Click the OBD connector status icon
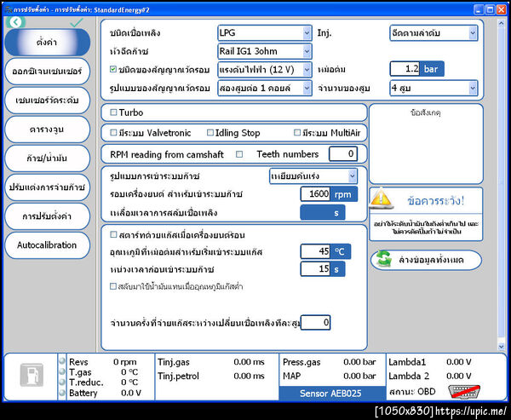Viewport: 511px width, 420px height. point(464,391)
